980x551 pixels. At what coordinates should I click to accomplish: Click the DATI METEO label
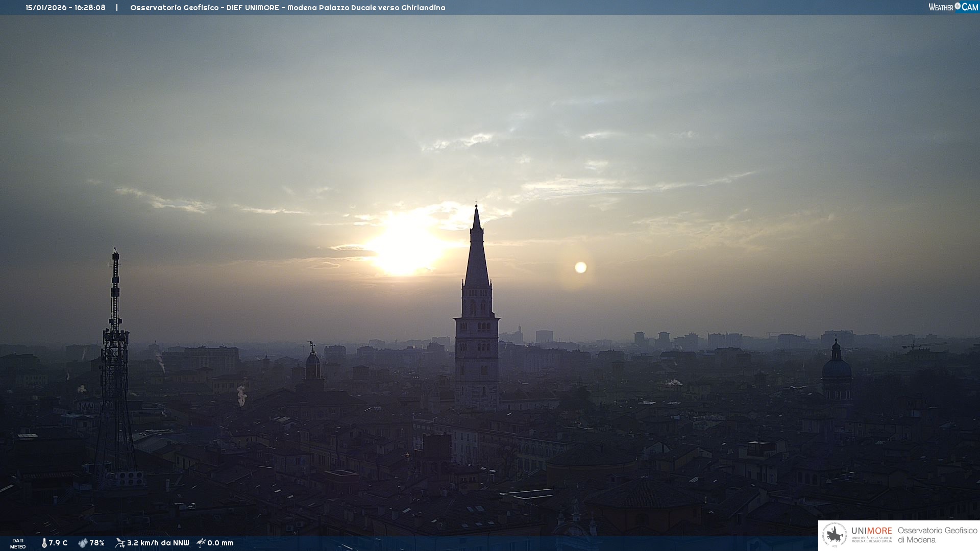tap(18, 543)
